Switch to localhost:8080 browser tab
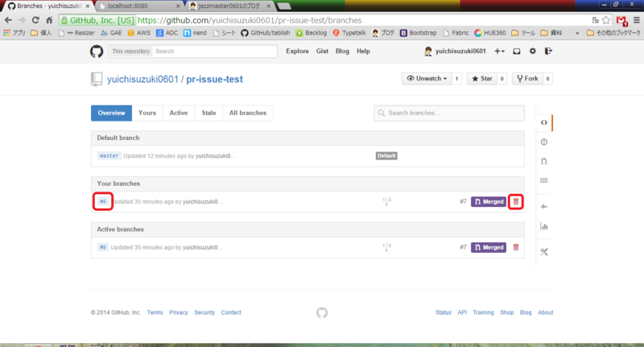This screenshot has width=644, height=347. point(138,6)
